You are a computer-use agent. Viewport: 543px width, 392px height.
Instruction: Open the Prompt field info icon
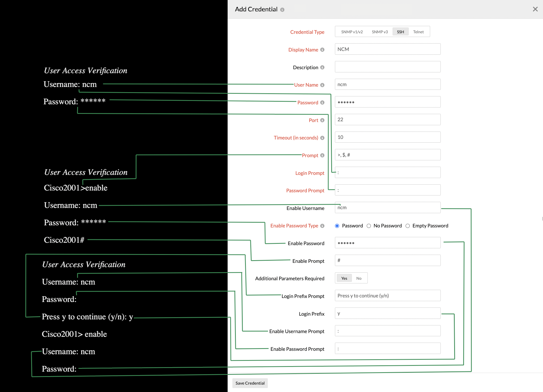pos(322,155)
